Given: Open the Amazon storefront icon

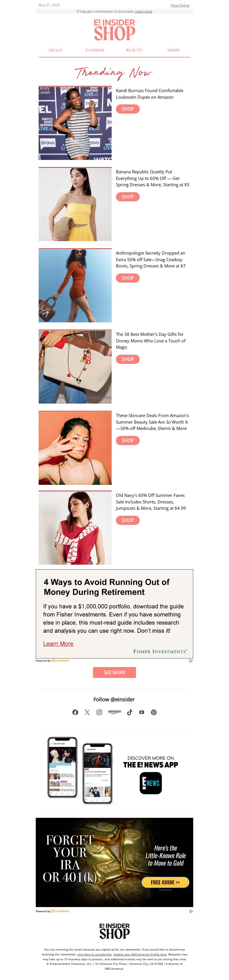Looking at the screenshot, I should coord(114,712).
